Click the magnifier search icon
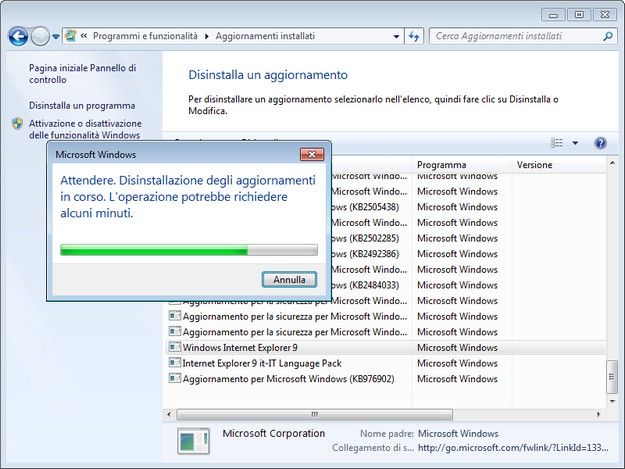Screen dimensions: 625x469 tap(607, 36)
